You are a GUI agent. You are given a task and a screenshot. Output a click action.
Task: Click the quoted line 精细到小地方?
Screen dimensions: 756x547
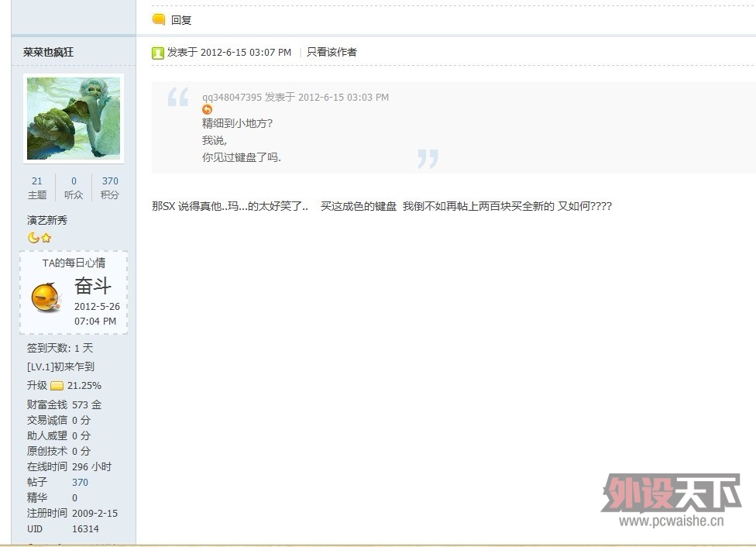coord(238,123)
